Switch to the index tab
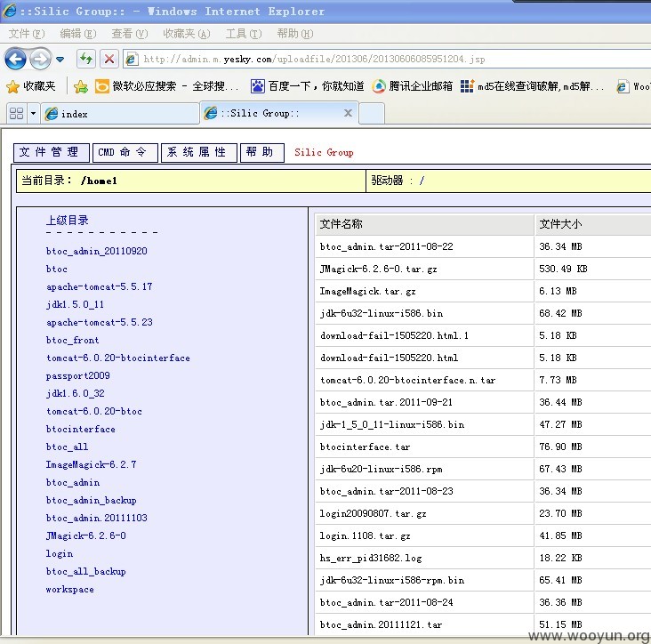The image size is (651, 644). 119,114
